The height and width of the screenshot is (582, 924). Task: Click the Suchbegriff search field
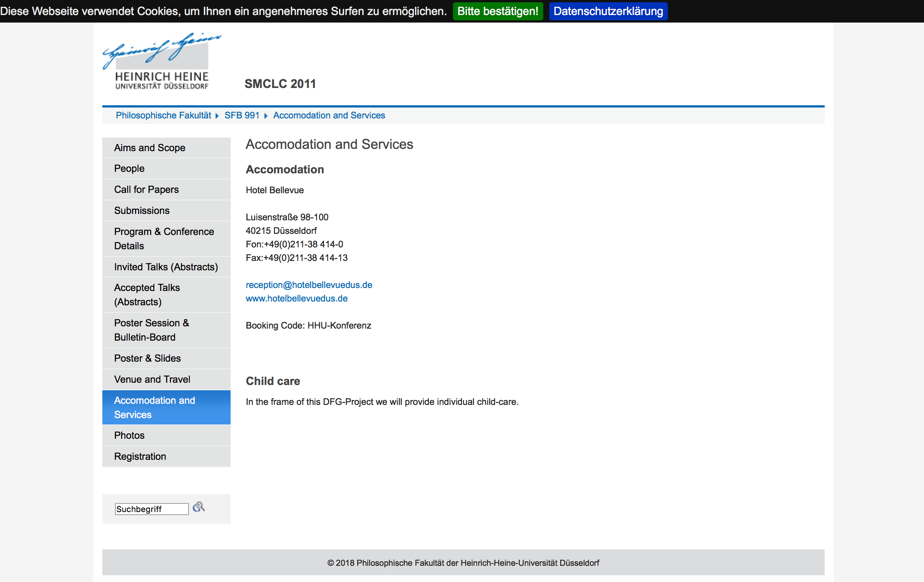pos(152,509)
